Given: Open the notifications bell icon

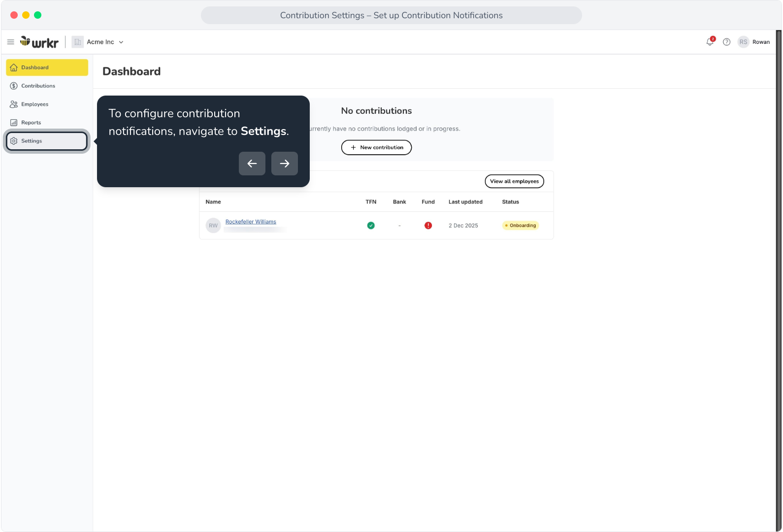Looking at the screenshot, I should [x=710, y=42].
